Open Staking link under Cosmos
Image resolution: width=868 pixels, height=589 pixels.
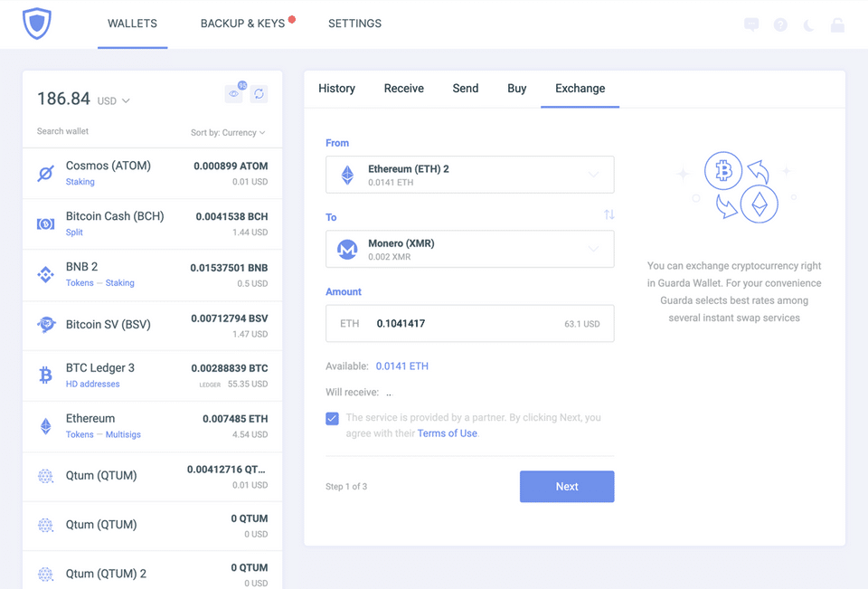point(80,182)
